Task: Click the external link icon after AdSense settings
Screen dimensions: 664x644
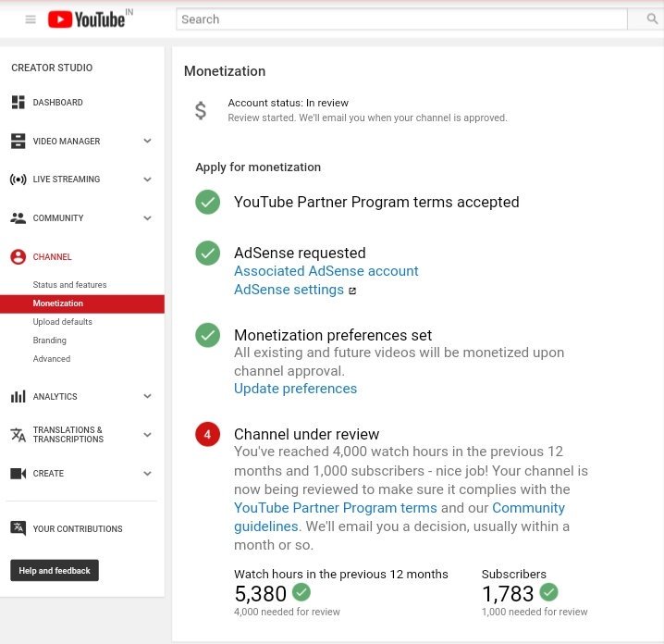Action: pyautogui.click(x=352, y=291)
